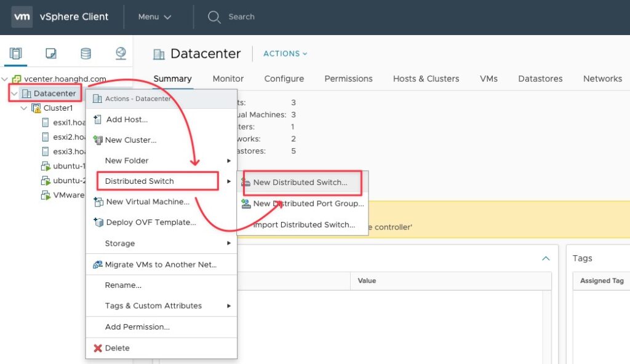Switch to the Datastores tab

coord(540,79)
